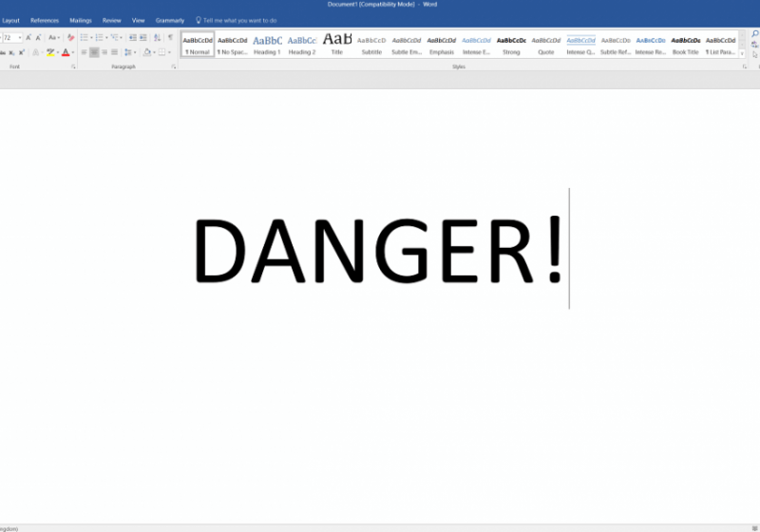Apply red font color
This screenshot has width=760, height=532.
66,52
